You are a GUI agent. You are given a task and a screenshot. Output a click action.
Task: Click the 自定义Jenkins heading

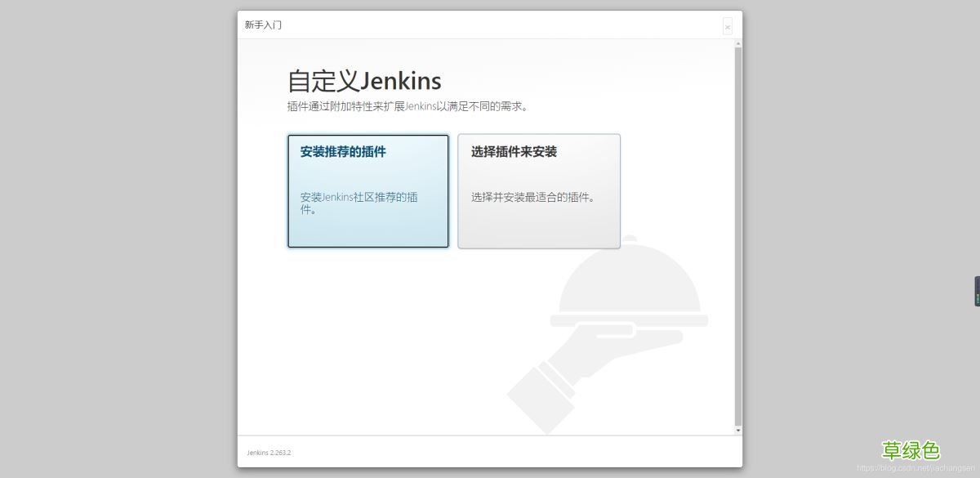[364, 81]
